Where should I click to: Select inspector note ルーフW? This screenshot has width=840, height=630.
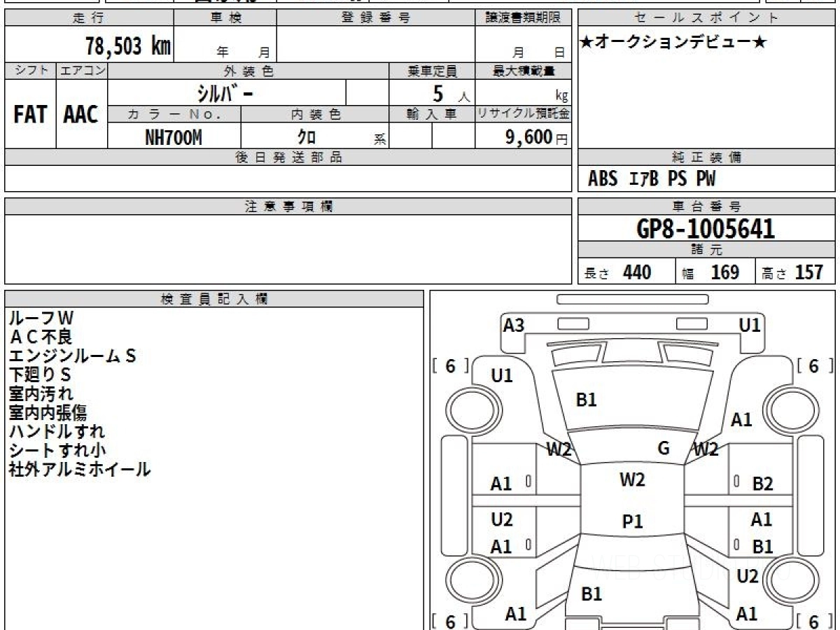pos(41,318)
